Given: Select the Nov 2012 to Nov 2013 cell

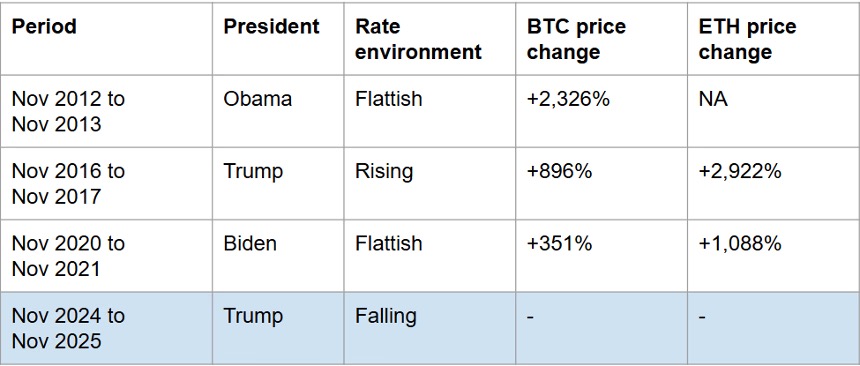Looking at the screenshot, I should point(106,111).
